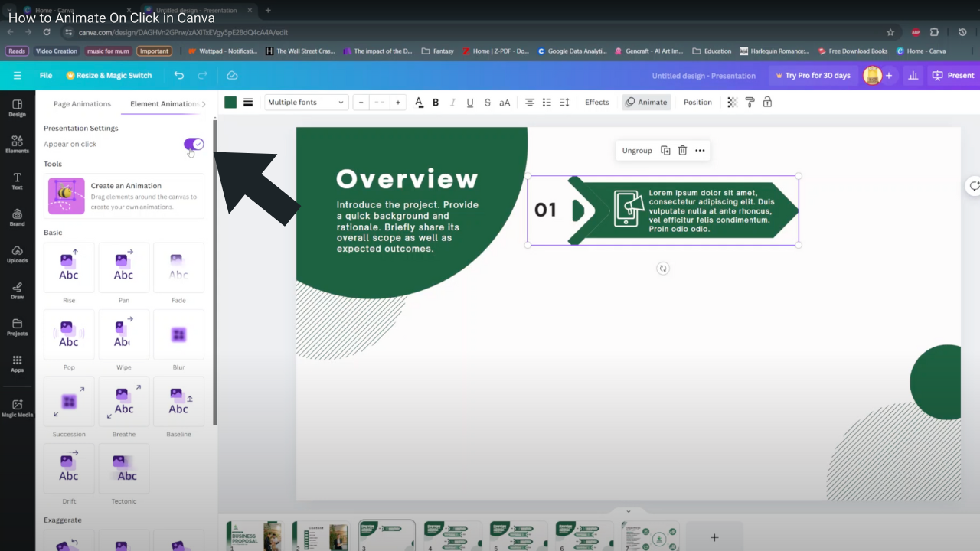The width and height of the screenshot is (980, 551).
Task: Apply the Wipe animation
Action: coord(123,334)
